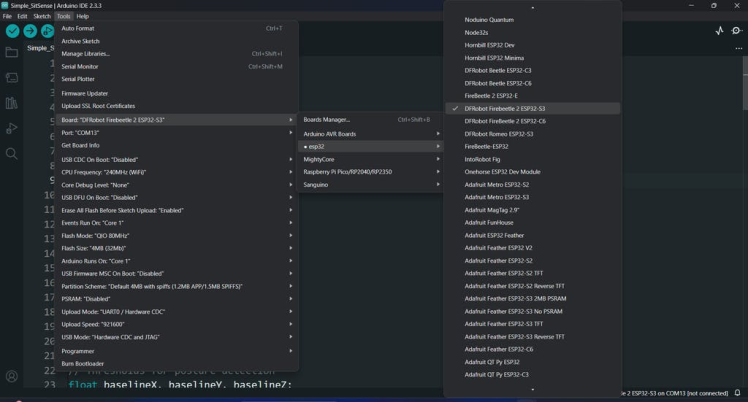Screen dimensions: 748x402
Task: Open the Boards Manager sidebar icon
Action: (12, 77)
